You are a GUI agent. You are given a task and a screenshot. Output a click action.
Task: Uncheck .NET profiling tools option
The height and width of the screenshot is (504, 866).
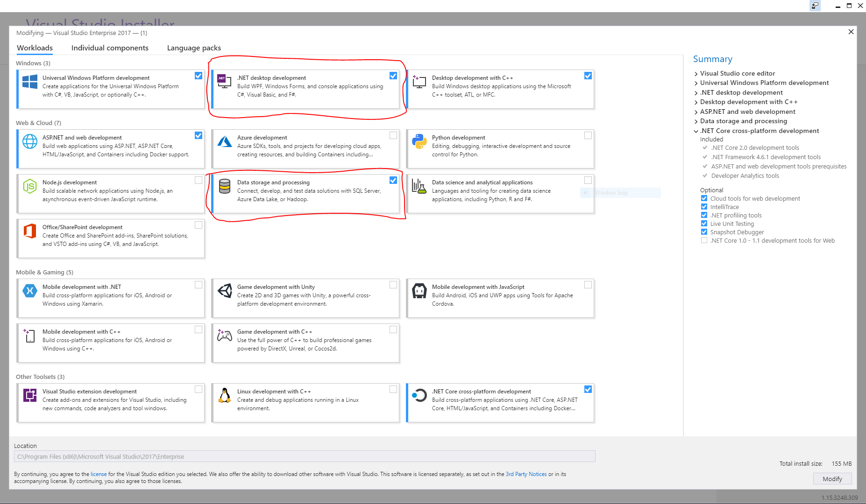704,215
